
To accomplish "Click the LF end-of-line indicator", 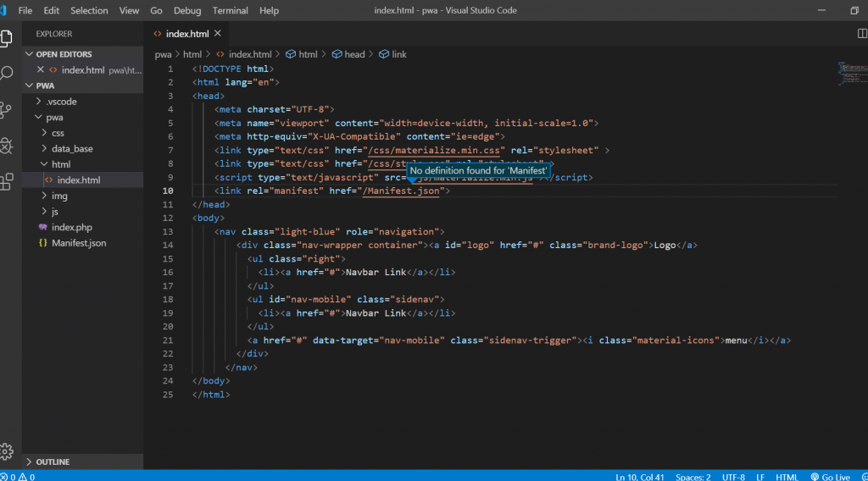I will [760, 477].
